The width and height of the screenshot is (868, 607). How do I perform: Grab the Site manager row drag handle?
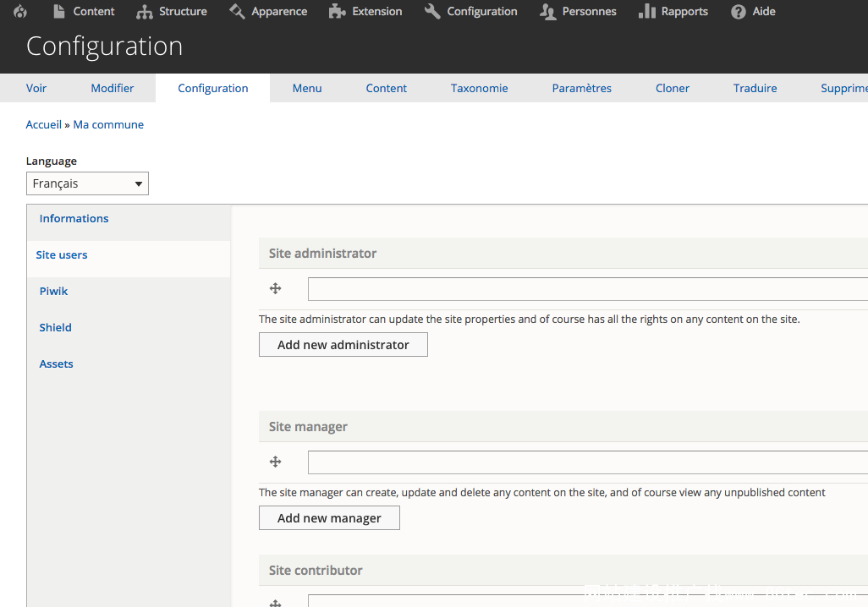point(275,462)
